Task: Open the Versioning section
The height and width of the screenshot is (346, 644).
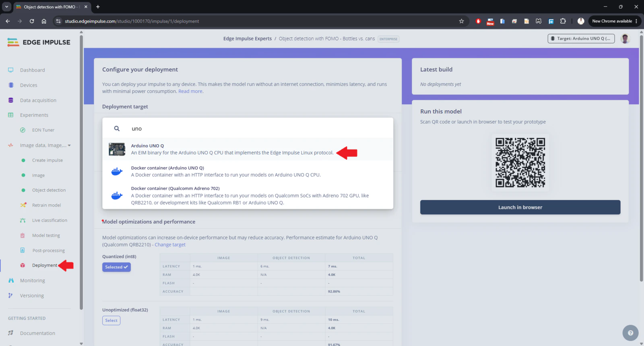Action: tap(32, 295)
